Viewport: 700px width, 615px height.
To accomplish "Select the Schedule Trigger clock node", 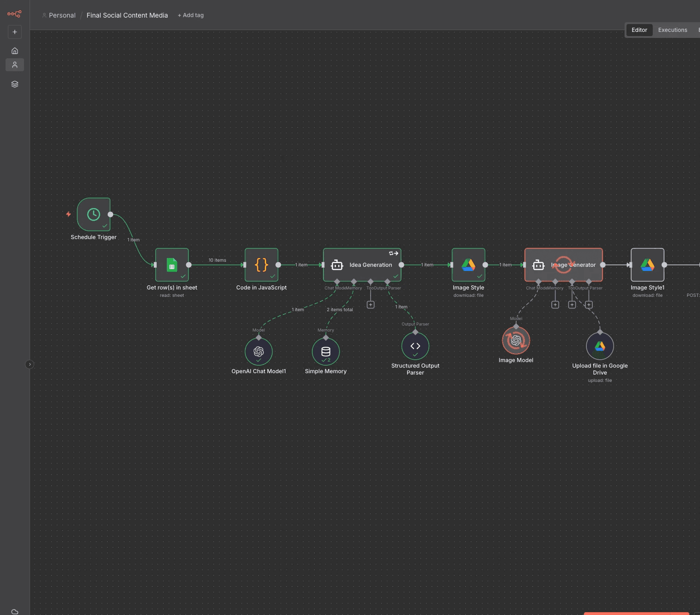I will click(93, 215).
